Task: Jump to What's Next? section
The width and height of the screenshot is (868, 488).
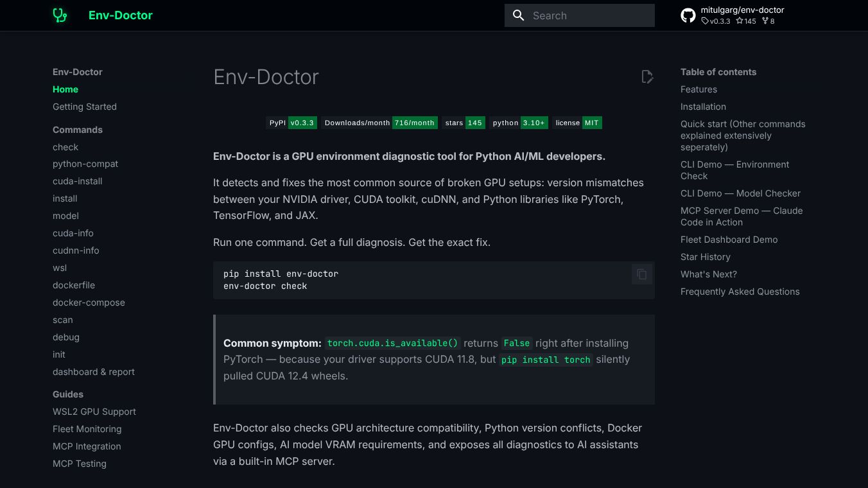Action: pos(709,274)
